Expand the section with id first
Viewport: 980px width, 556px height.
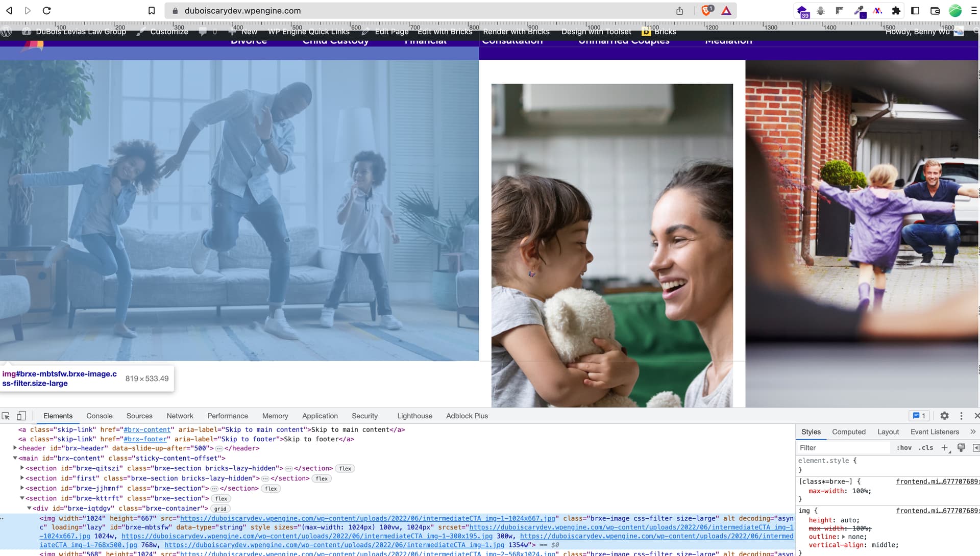tap(22, 478)
